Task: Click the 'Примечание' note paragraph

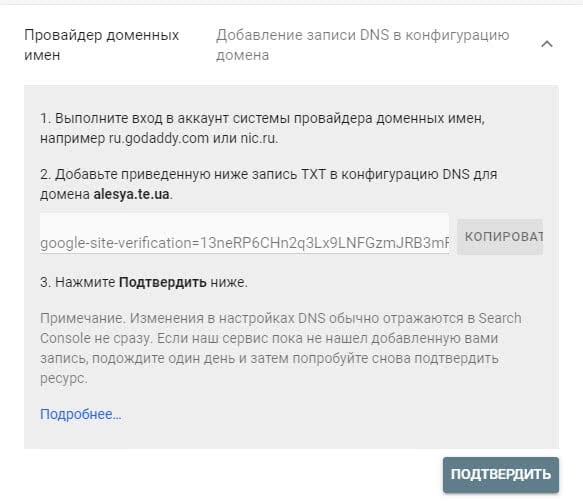Action: click(281, 348)
